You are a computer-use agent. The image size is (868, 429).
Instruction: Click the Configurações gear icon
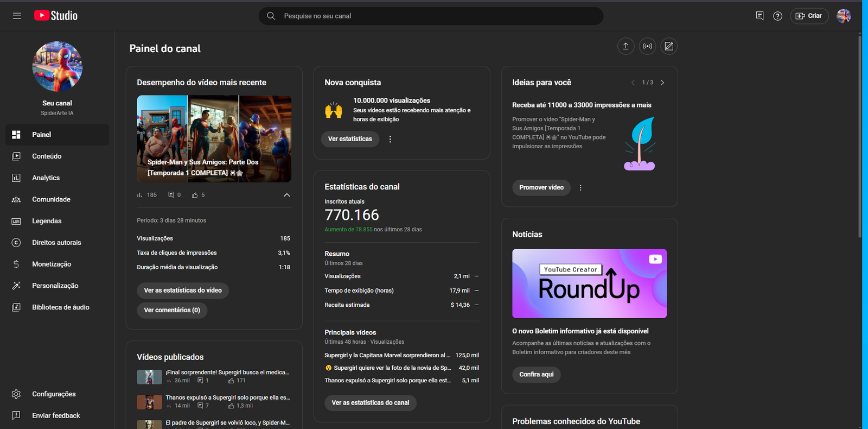click(x=16, y=394)
